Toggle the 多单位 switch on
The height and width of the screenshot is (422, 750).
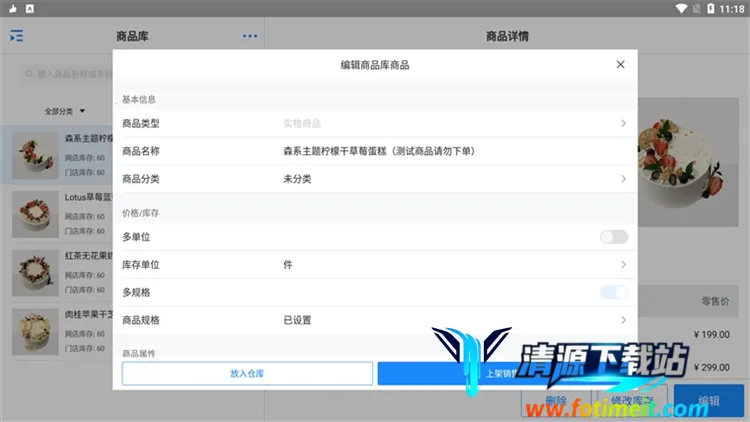613,237
